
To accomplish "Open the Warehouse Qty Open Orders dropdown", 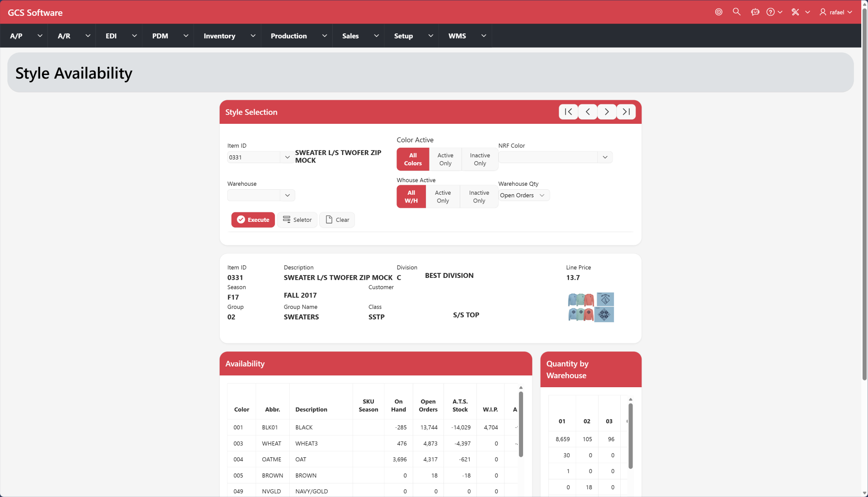I will click(x=524, y=195).
